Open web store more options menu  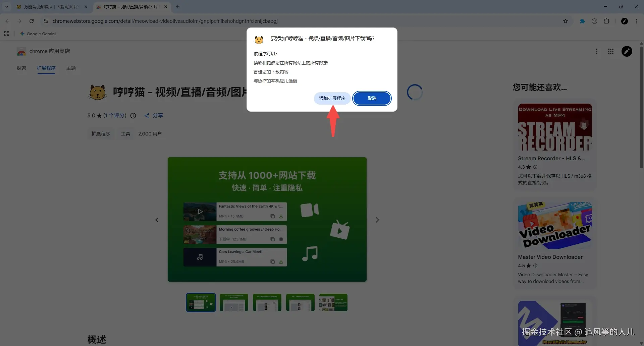[x=596, y=51]
